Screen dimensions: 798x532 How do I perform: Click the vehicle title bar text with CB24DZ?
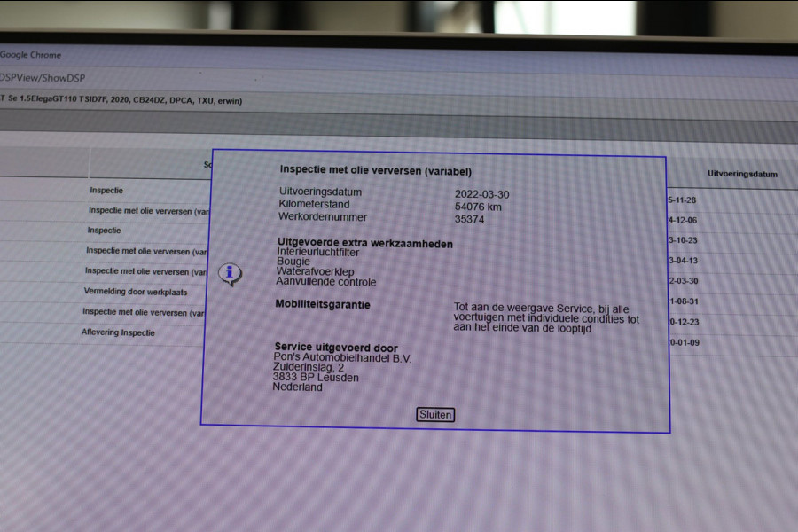point(121,100)
